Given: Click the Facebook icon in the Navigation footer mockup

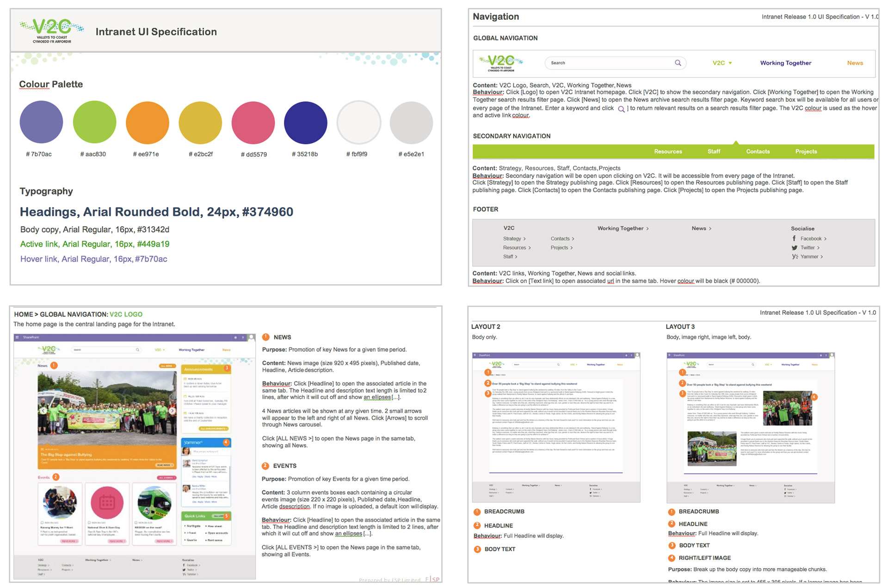Looking at the screenshot, I should 794,239.
